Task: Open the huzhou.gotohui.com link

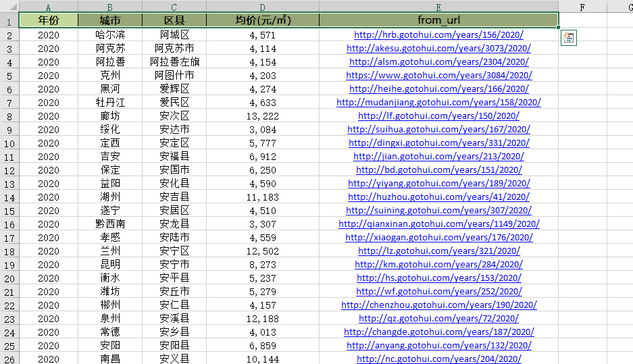Action: (439, 197)
